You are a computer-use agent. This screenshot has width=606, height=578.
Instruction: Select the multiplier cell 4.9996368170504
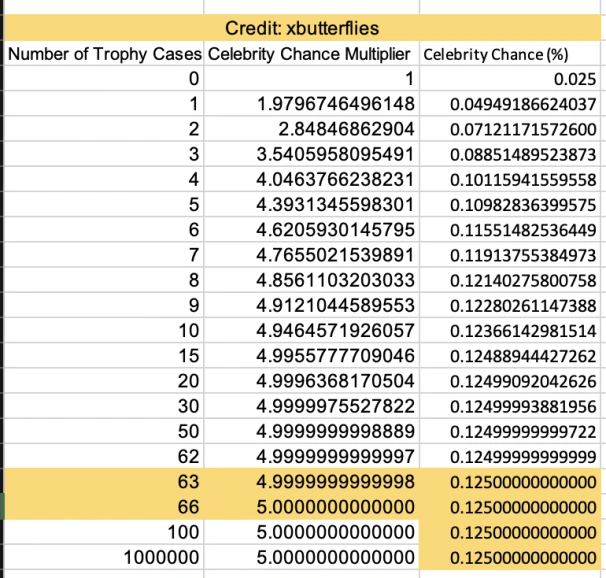[312, 381]
